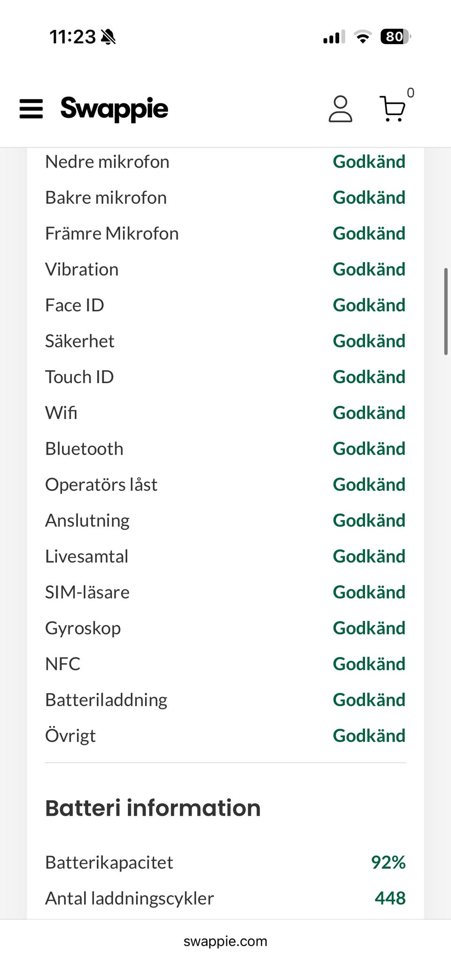
Task: Tap Godkänd status next to Bluetooth
Action: (369, 449)
